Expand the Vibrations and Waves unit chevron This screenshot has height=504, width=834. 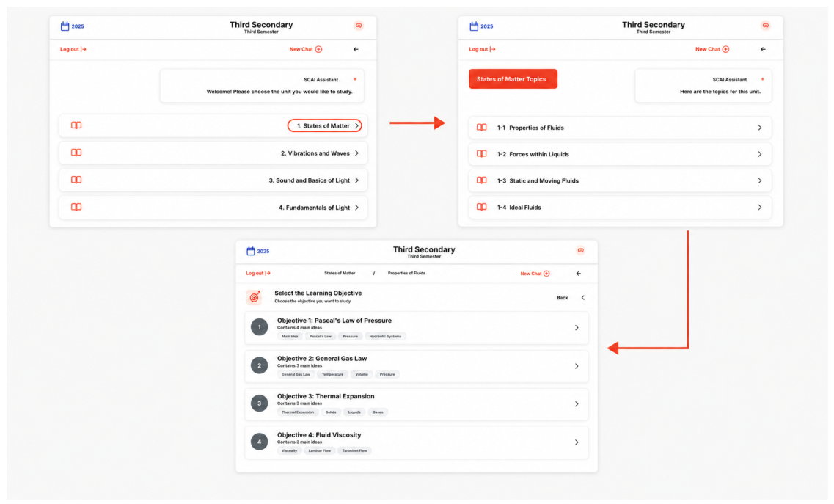point(357,153)
